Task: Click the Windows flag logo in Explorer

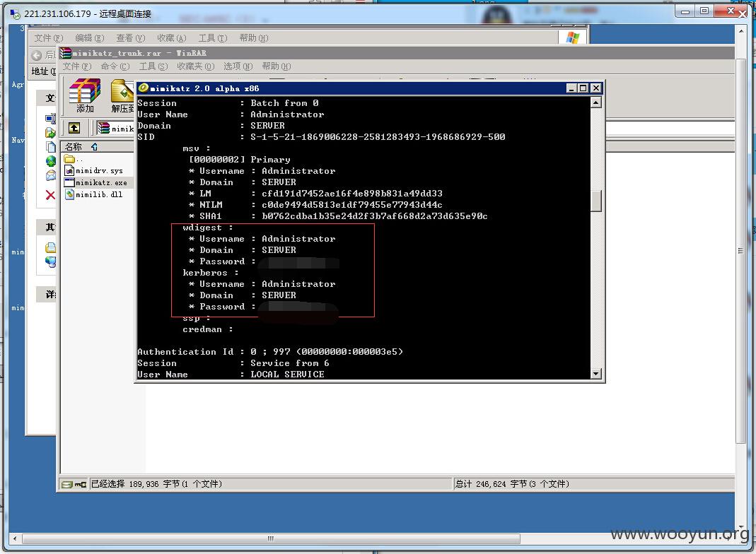Action: click(x=573, y=37)
